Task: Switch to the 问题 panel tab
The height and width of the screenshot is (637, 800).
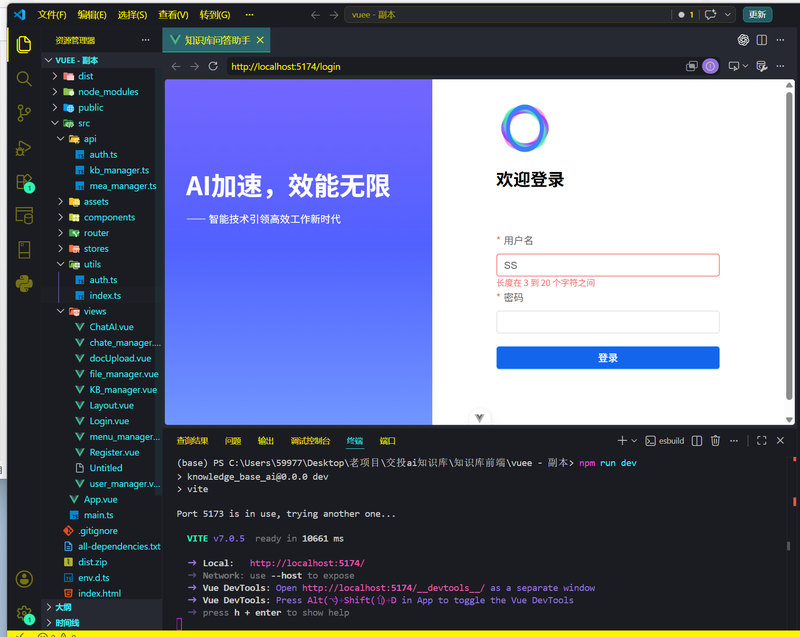Action: (x=233, y=441)
